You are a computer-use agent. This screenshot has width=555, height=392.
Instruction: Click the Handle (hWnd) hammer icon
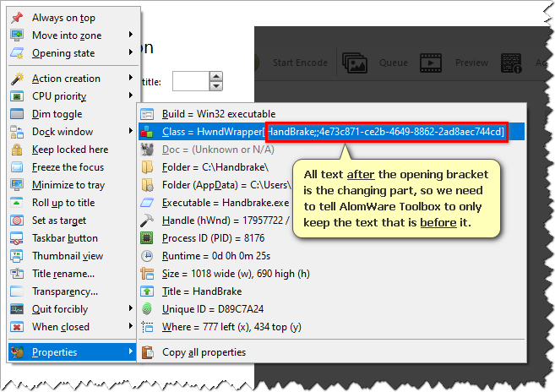click(147, 220)
